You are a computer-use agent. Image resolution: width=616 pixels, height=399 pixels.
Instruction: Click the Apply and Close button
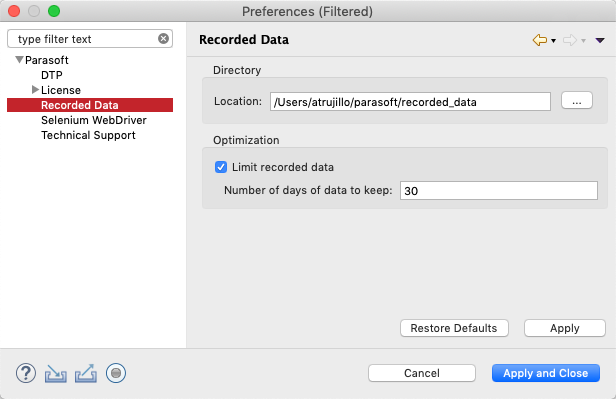pyautogui.click(x=546, y=373)
